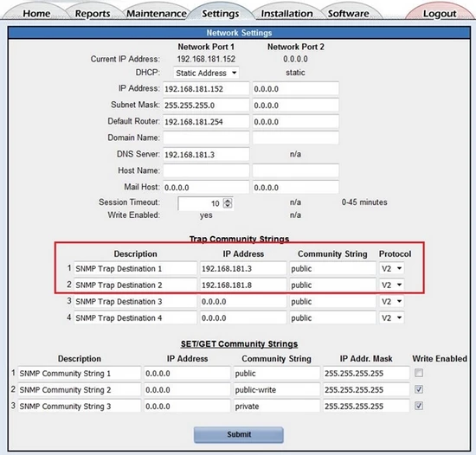Open the DHCP Static Address dropdown
Viewport: 476px width, 455px height.
[206, 73]
